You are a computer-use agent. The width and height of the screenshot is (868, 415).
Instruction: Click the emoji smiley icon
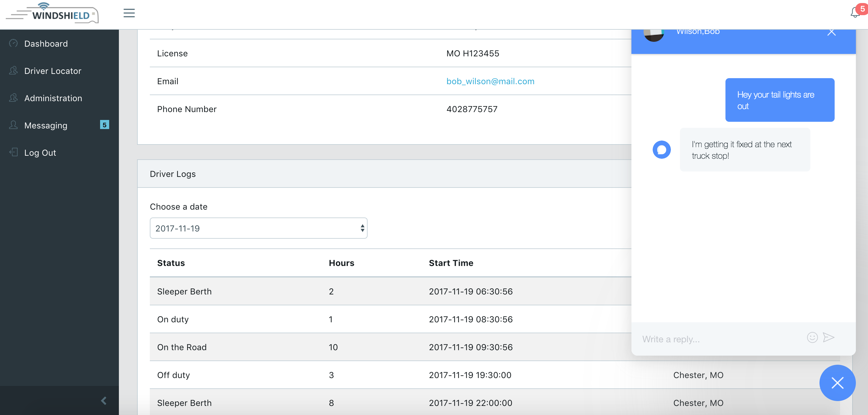pyautogui.click(x=812, y=337)
